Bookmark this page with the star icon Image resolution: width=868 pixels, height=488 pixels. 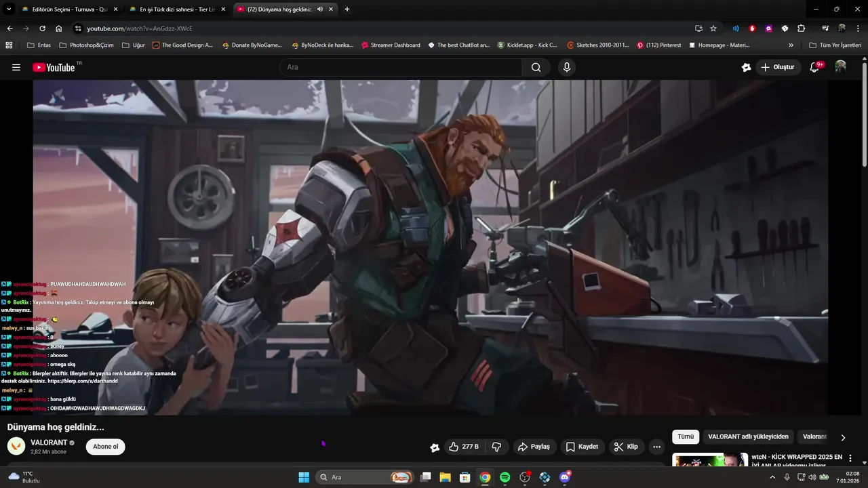coord(713,28)
